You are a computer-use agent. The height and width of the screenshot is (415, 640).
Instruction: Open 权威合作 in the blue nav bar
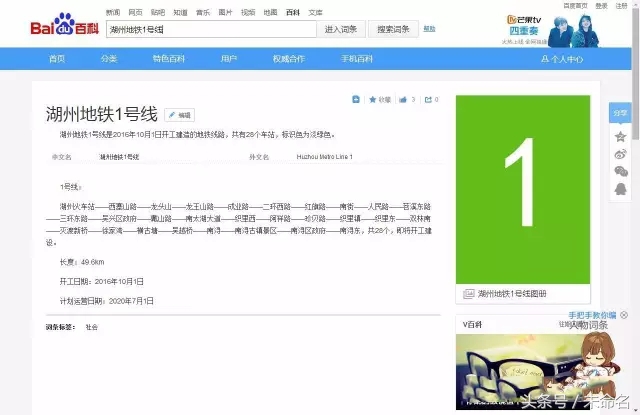289,59
